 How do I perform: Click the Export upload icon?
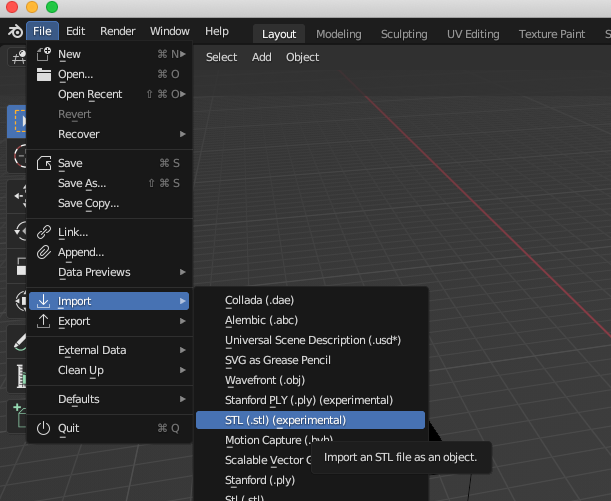pyautogui.click(x=44, y=321)
